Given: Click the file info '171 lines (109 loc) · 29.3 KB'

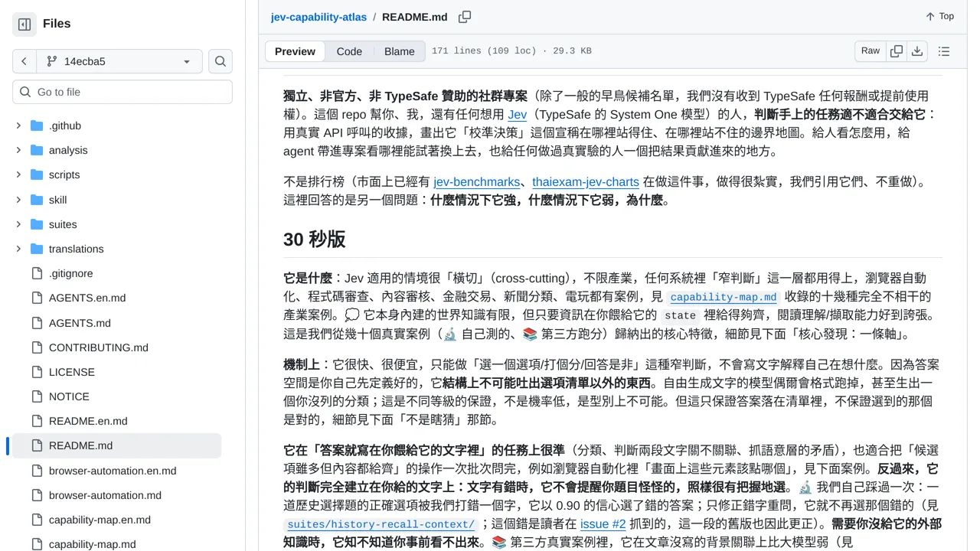Looking at the screenshot, I should click(x=511, y=51).
